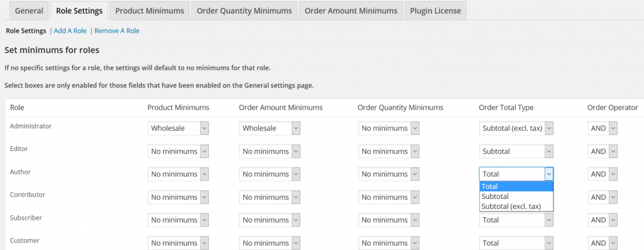The image size is (644, 250).
Task: Collapse Author Order Total Type dropdown
Action: (516, 174)
